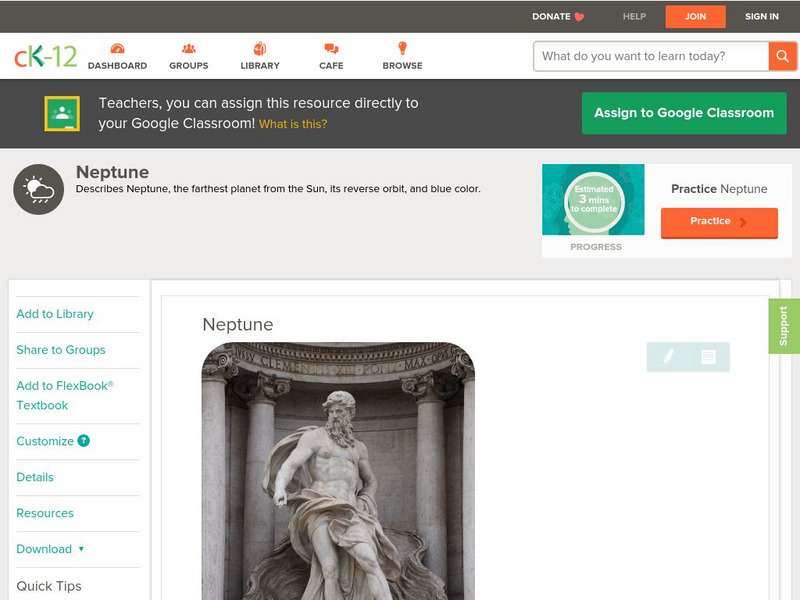Click the CAFE menu label

pyautogui.click(x=331, y=66)
